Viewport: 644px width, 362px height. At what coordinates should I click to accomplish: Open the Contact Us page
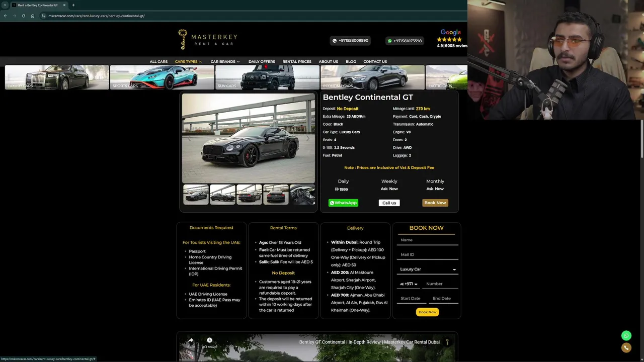pyautogui.click(x=375, y=61)
